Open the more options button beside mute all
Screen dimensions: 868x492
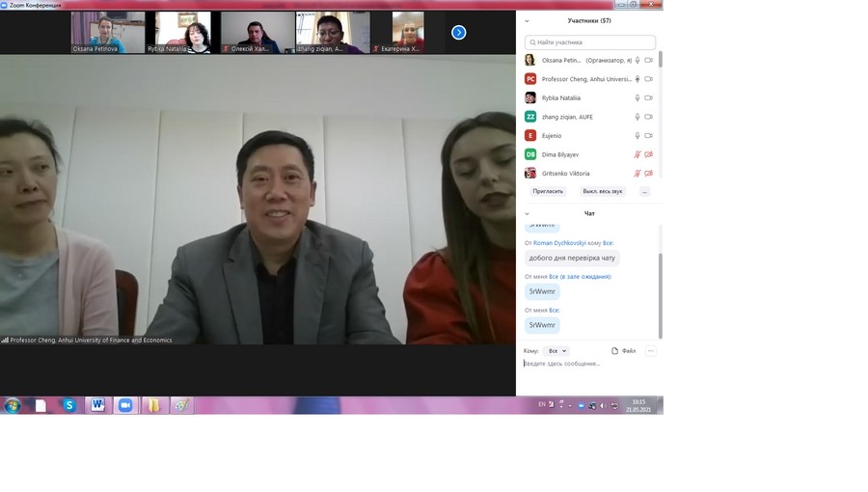[644, 191]
